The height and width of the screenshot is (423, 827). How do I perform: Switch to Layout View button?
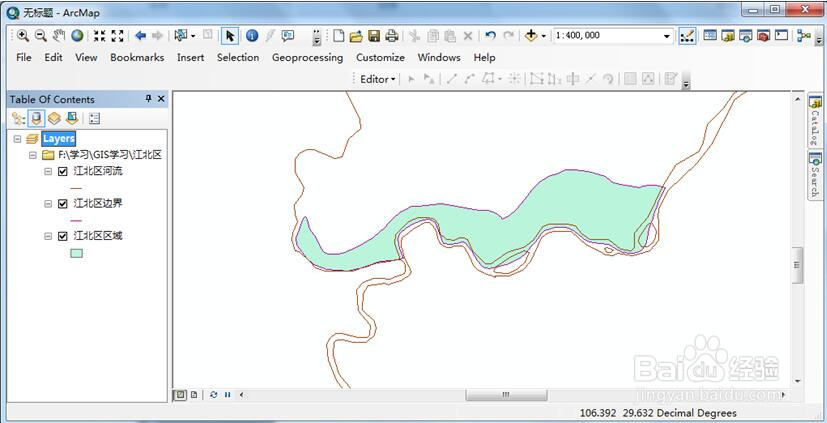(194, 394)
